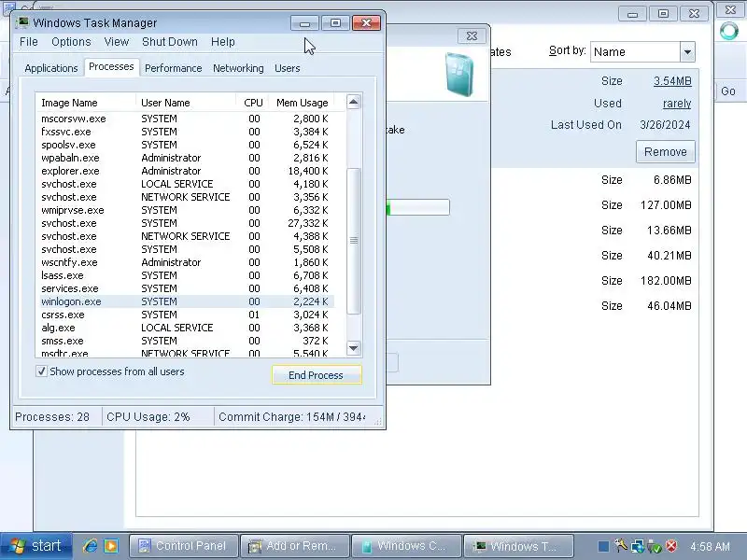
Task: Sort processes by User Name column
Action: coord(185,103)
